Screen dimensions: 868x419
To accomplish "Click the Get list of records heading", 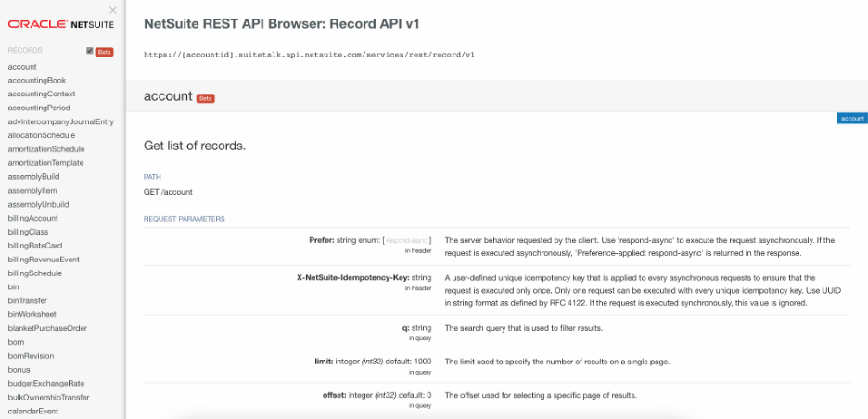I will tap(195, 146).
